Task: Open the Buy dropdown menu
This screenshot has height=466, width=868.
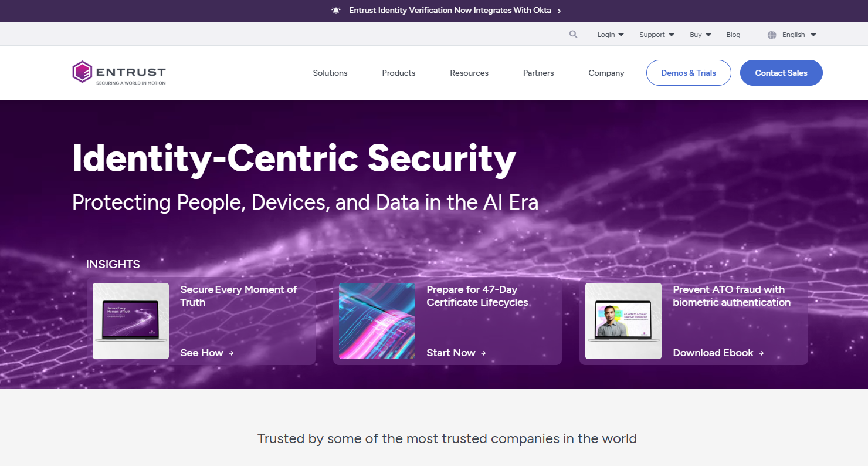Action: pos(700,35)
